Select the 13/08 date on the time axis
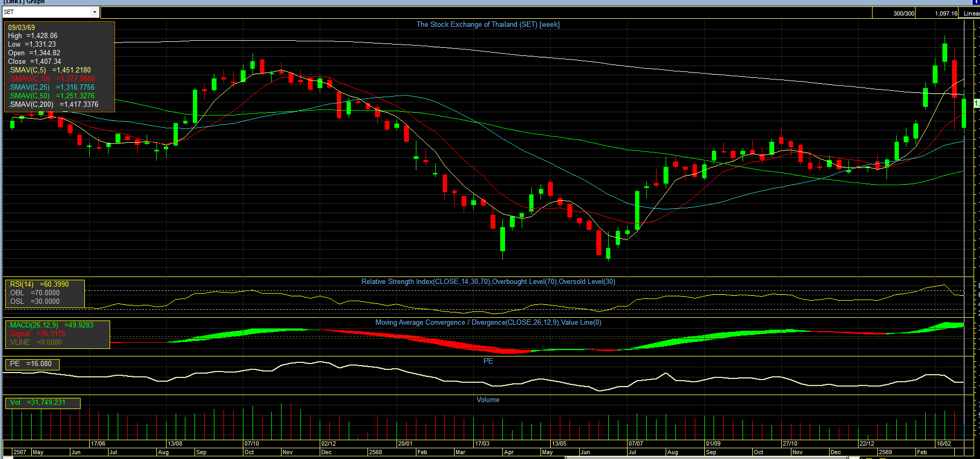 point(175,444)
